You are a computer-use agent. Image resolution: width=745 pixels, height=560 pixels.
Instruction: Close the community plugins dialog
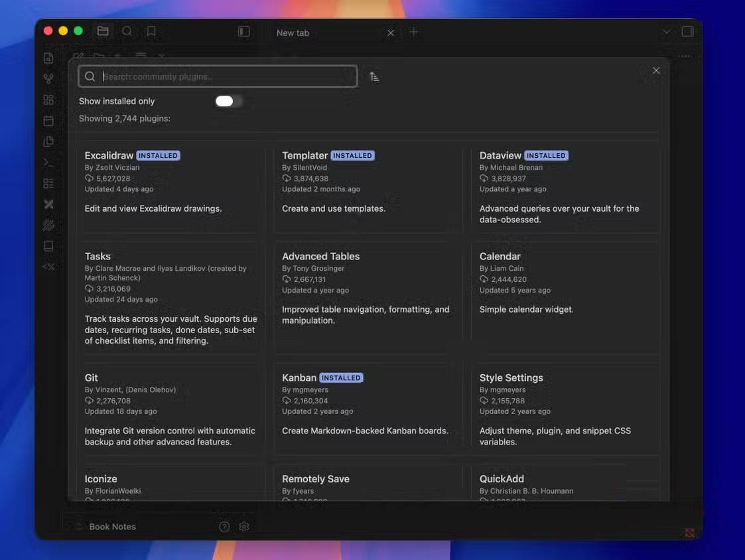(x=656, y=71)
